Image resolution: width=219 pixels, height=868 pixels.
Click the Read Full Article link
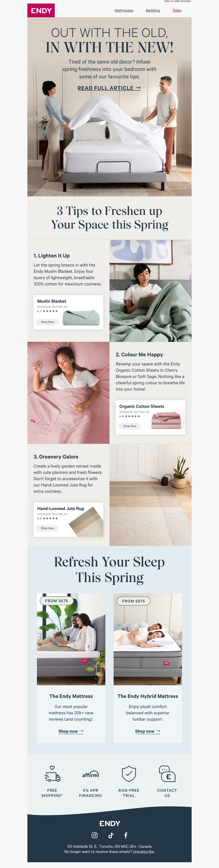click(109, 88)
